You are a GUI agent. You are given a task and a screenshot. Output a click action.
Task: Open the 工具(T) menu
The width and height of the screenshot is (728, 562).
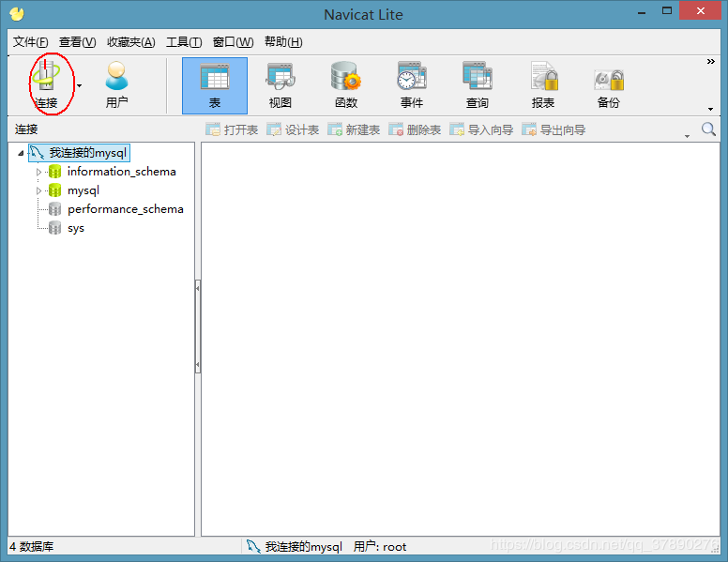184,42
